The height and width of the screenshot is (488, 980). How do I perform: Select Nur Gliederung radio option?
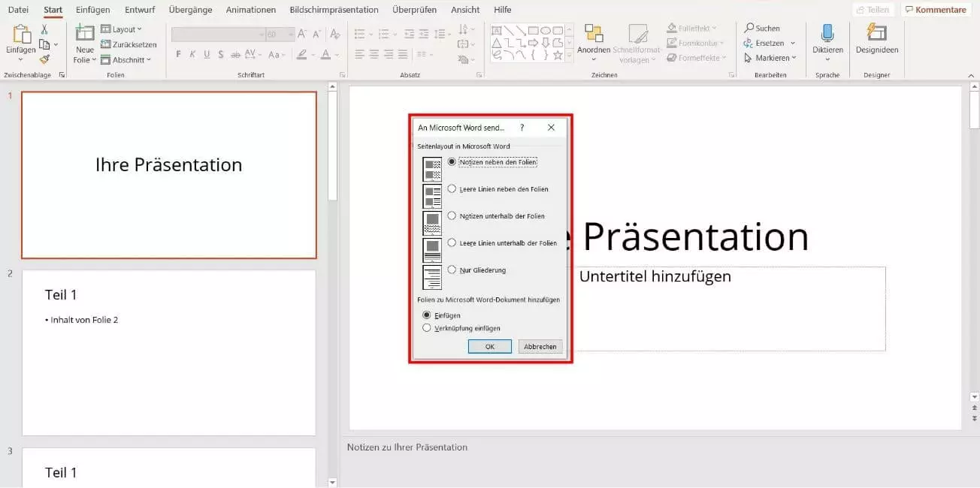(476, 270)
